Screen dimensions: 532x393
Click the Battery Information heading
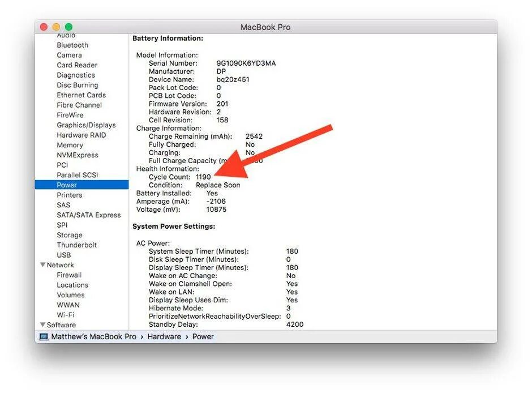(x=168, y=39)
